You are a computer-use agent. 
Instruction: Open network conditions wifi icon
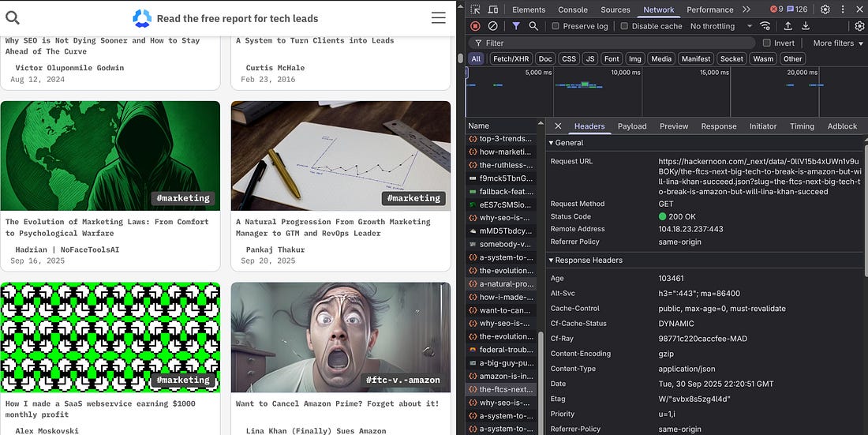point(765,26)
